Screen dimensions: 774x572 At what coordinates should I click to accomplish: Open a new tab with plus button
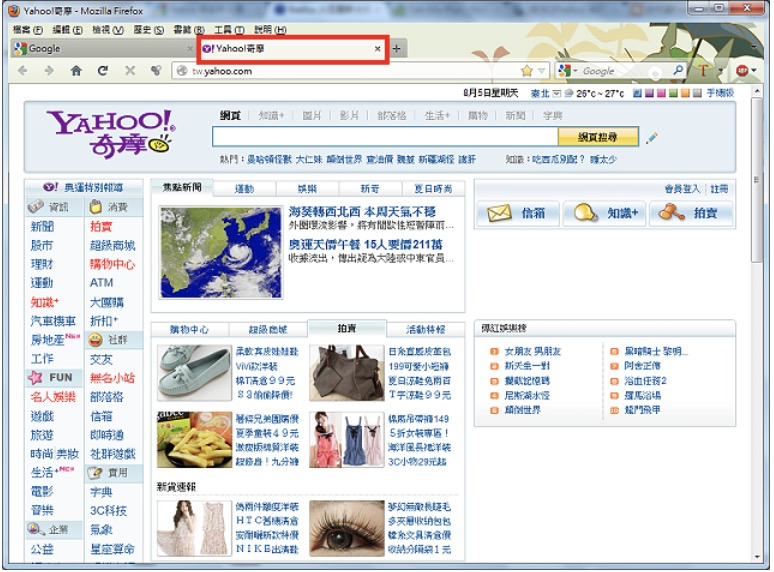396,48
